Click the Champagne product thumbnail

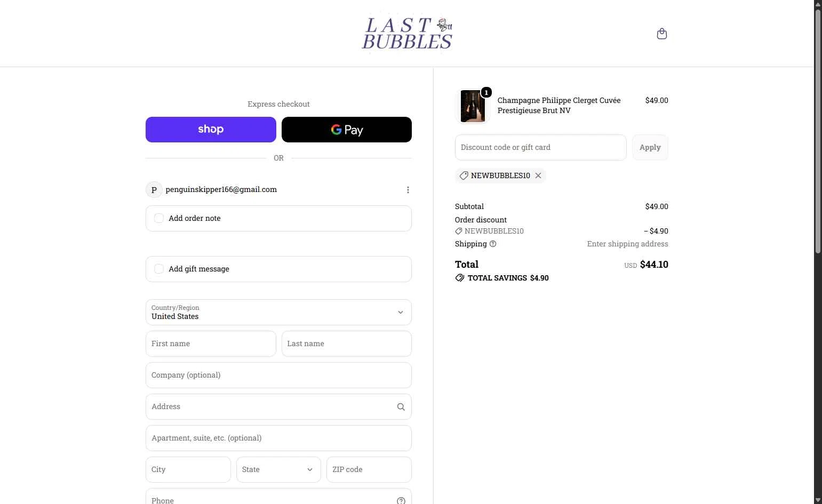(473, 106)
